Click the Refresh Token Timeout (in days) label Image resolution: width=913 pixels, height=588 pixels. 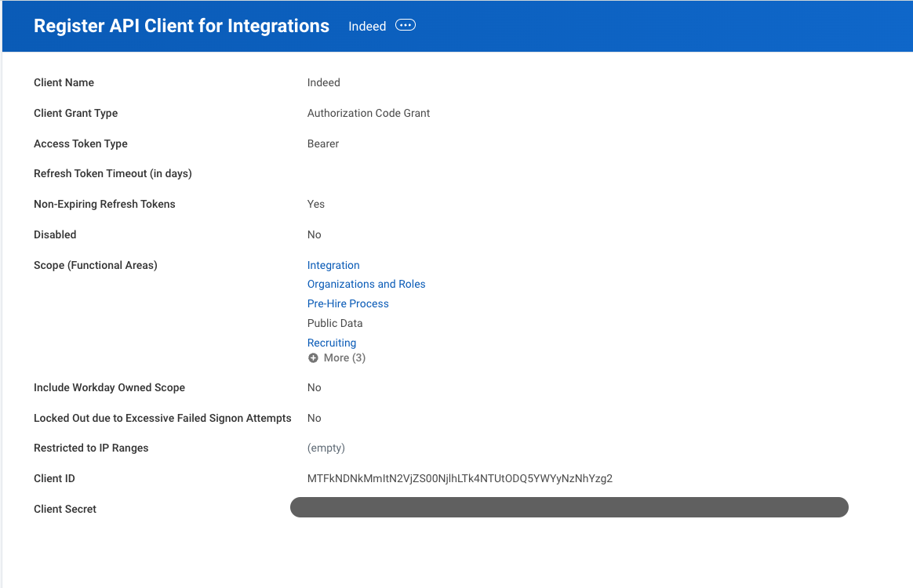(113, 173)
